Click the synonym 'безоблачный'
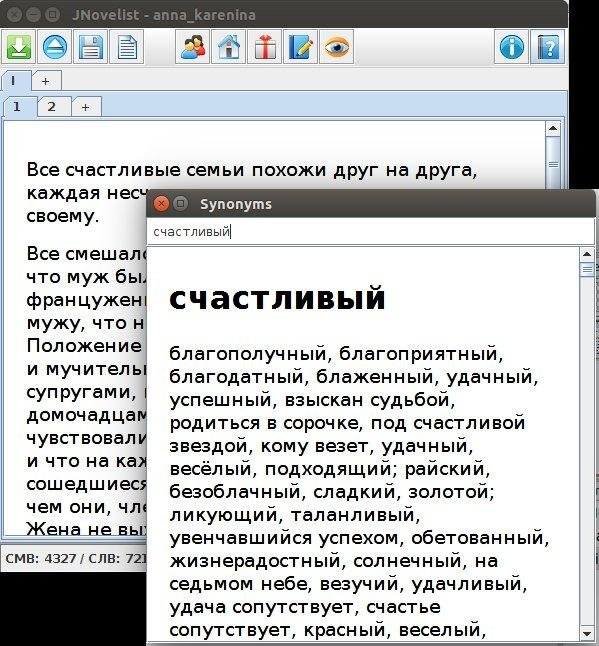Viewport: 599px width, 646px height. point(235,492)
